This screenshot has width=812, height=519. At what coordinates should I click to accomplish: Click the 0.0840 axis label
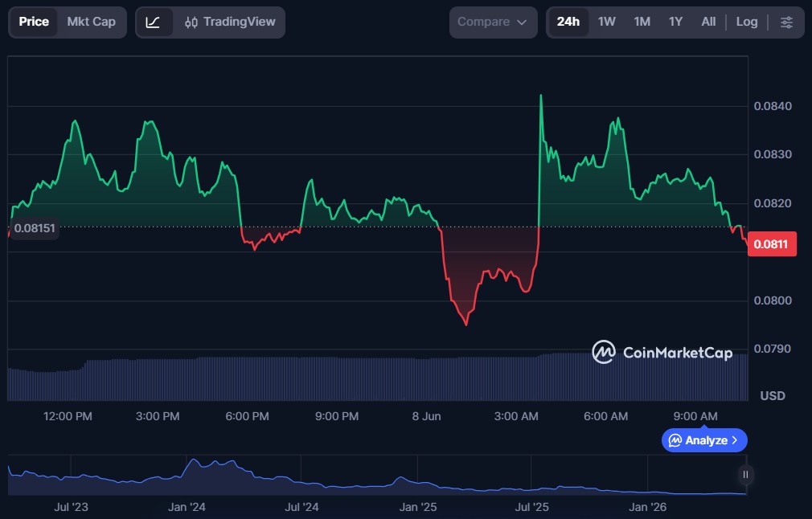click(772, 106)
